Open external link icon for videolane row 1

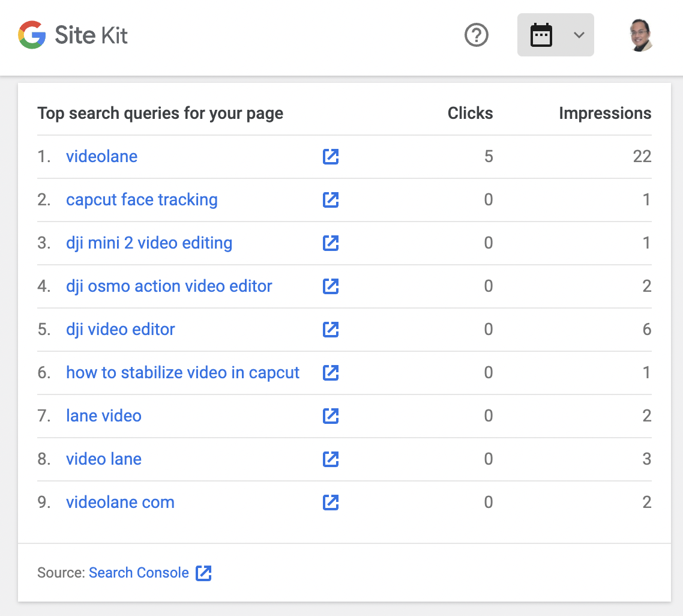[x=331, y=156]
